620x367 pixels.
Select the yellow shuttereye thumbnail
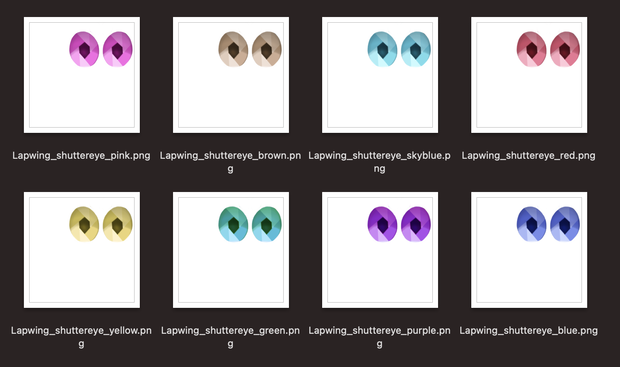click(x=82, y=250)
